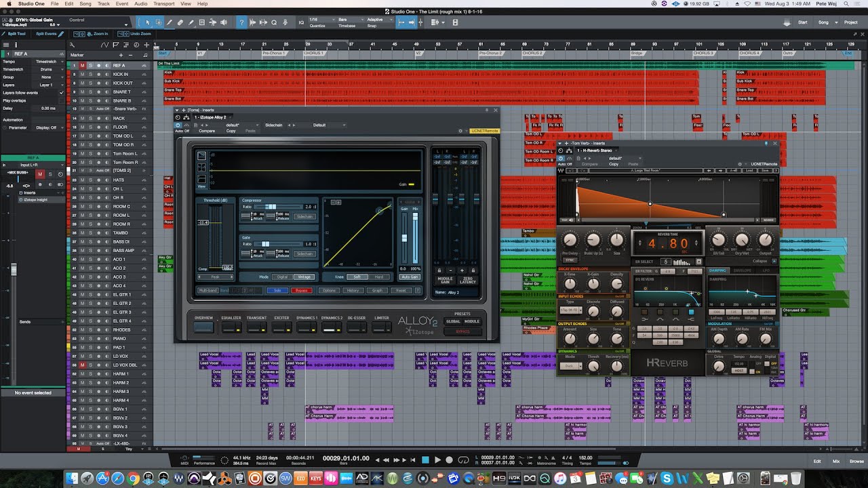Open the Event menu
Image resolution: width=868 pixels, height=488 pixels.
coord(122,4)
